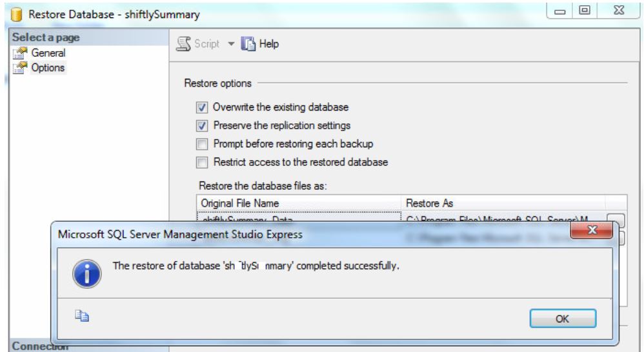Enable Restrict access to the restored database
Image resolution: width=644 pixels, height=352 pixels.
202,162
